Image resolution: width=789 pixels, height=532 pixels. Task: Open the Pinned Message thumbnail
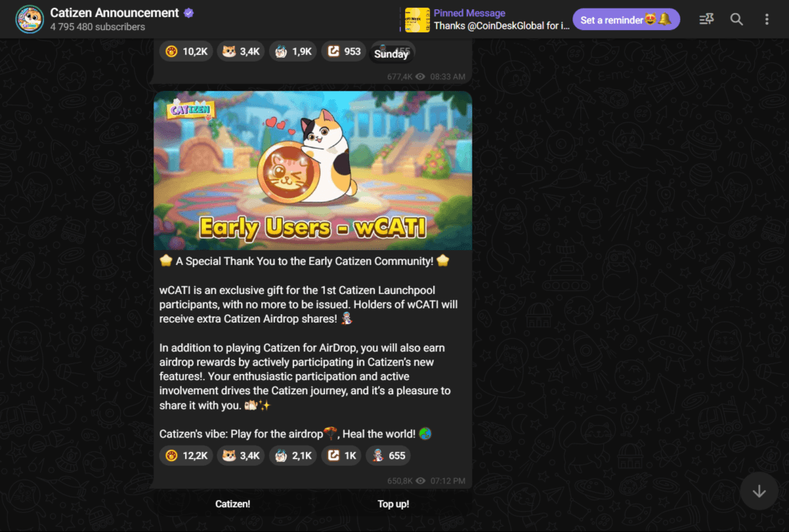[417, 20]
